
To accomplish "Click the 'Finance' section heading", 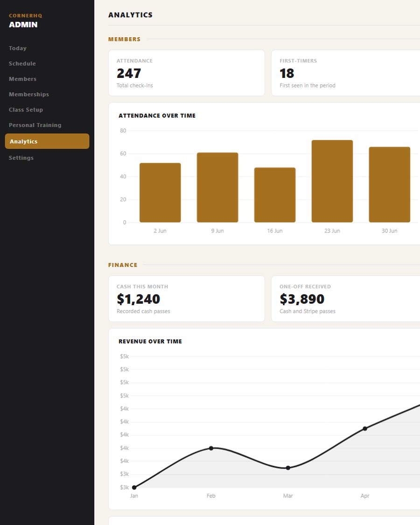I will click(123, 265).
